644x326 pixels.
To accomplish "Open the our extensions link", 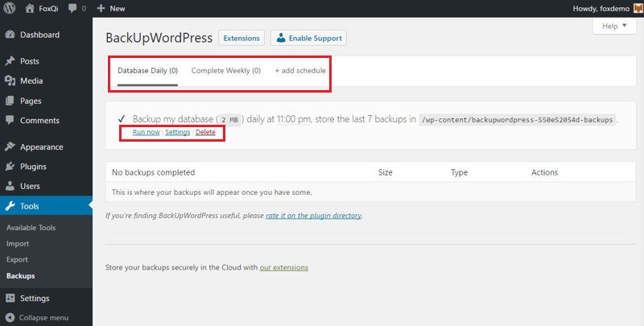I will point(284,267).
